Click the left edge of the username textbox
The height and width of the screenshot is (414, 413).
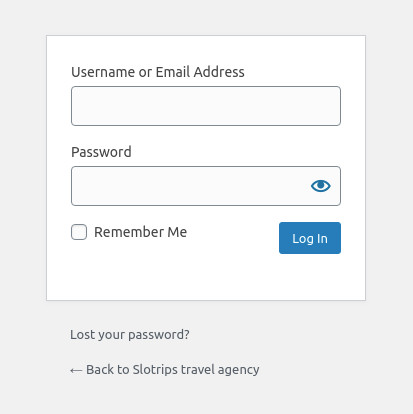[x=74, y=106]
